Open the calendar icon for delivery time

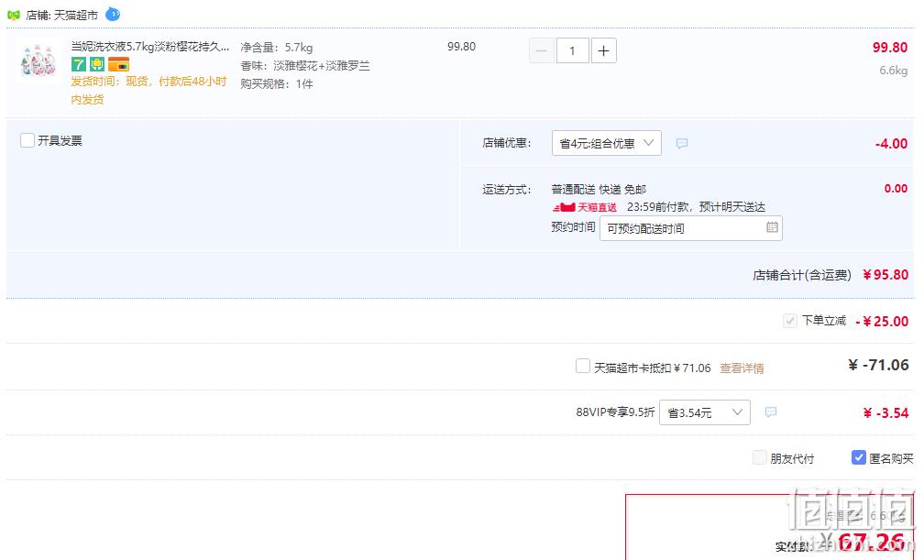tap(772, 227)
